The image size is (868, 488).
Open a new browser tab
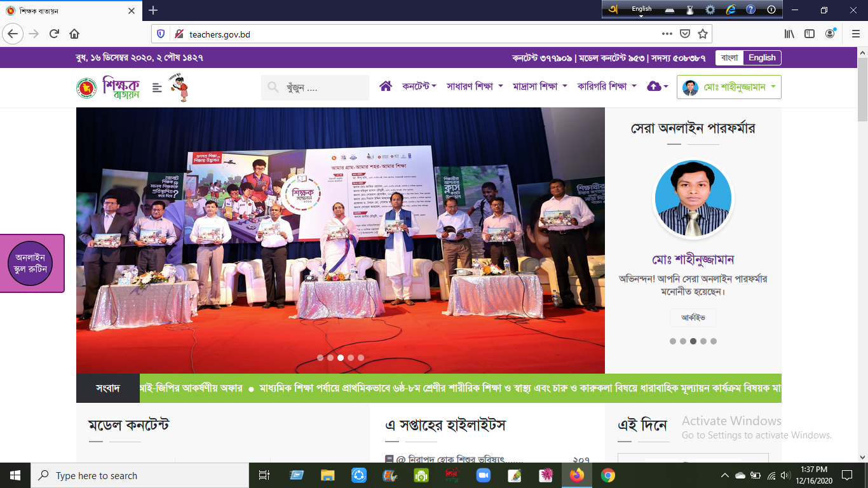click(x=153, y=10)
